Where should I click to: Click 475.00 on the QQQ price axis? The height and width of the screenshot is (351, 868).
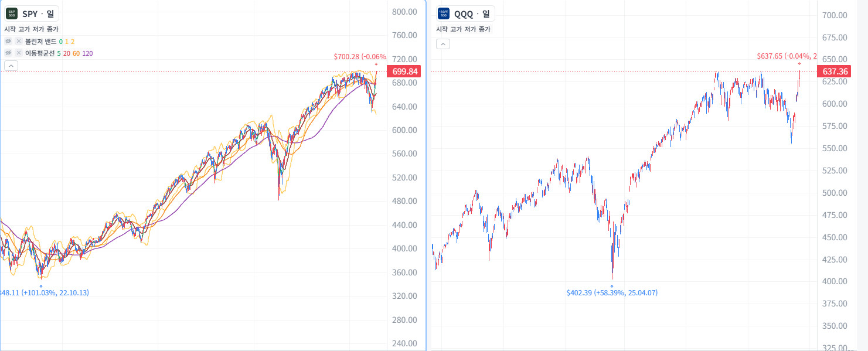tap(835, 215)
